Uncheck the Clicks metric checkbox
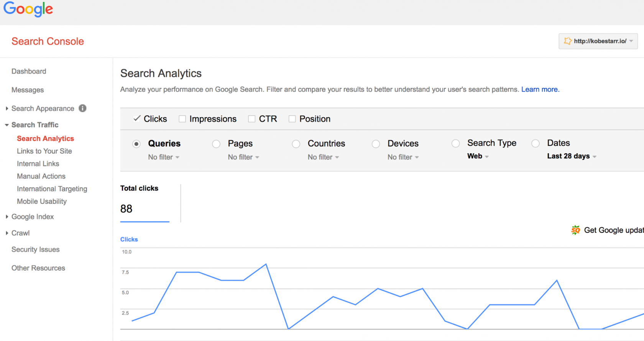 tap(137, 118)
